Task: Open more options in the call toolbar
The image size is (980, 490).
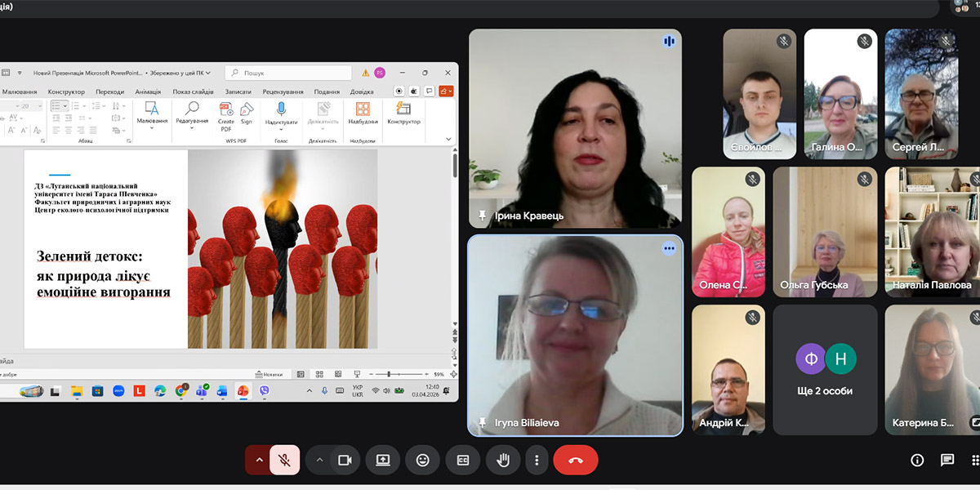Action: point(537,460)
